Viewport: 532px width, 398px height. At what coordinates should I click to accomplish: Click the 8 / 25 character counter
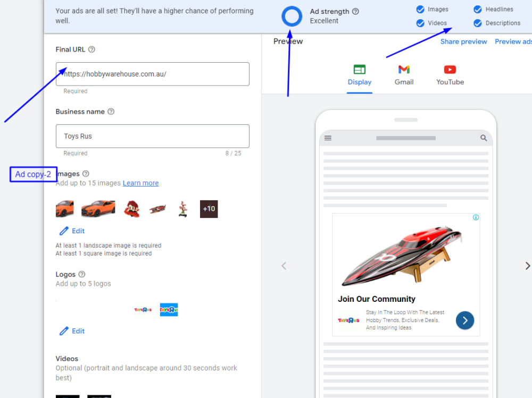coord(233,153)
